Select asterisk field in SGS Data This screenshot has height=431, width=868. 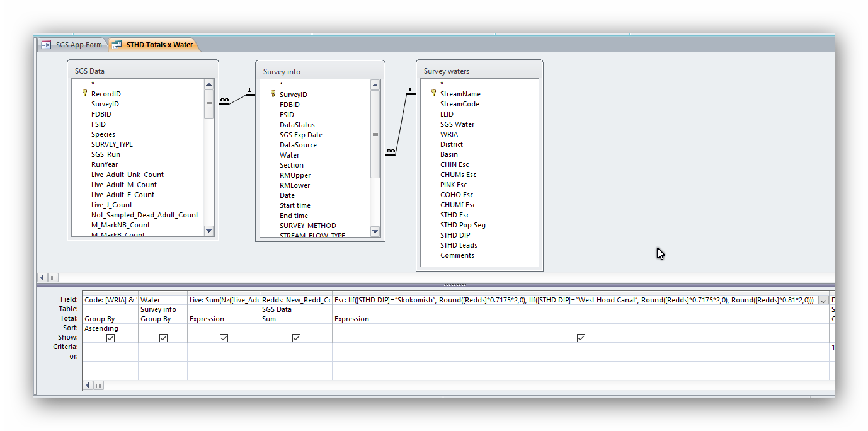pos(93,84)
